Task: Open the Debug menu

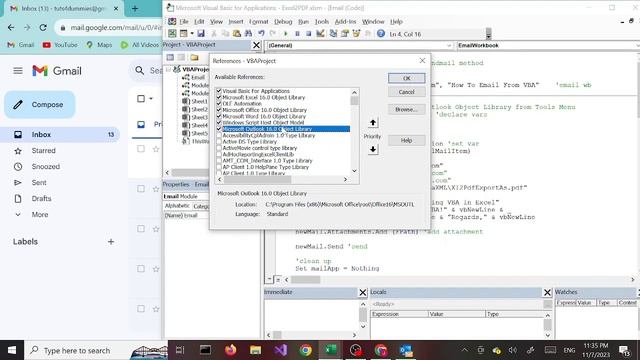Action: pos(283,22)
